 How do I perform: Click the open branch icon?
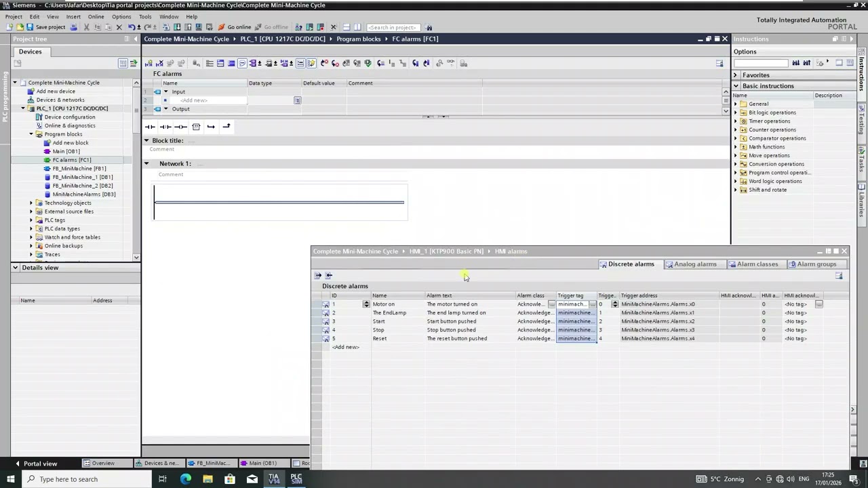(x=211, y=127)
